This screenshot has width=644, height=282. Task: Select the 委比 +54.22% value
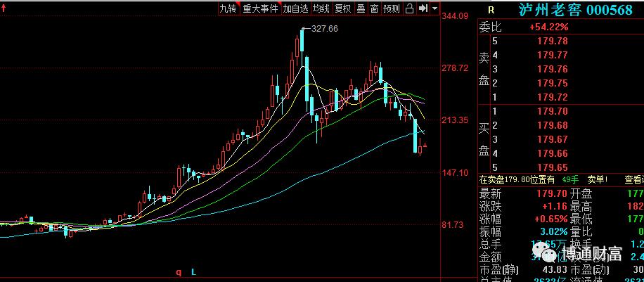coord(548,27)
